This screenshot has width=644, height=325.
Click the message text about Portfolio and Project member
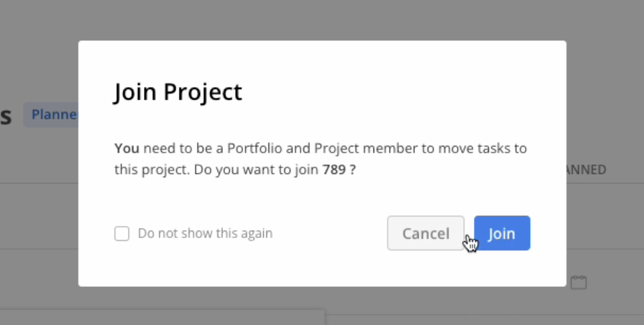321,158
